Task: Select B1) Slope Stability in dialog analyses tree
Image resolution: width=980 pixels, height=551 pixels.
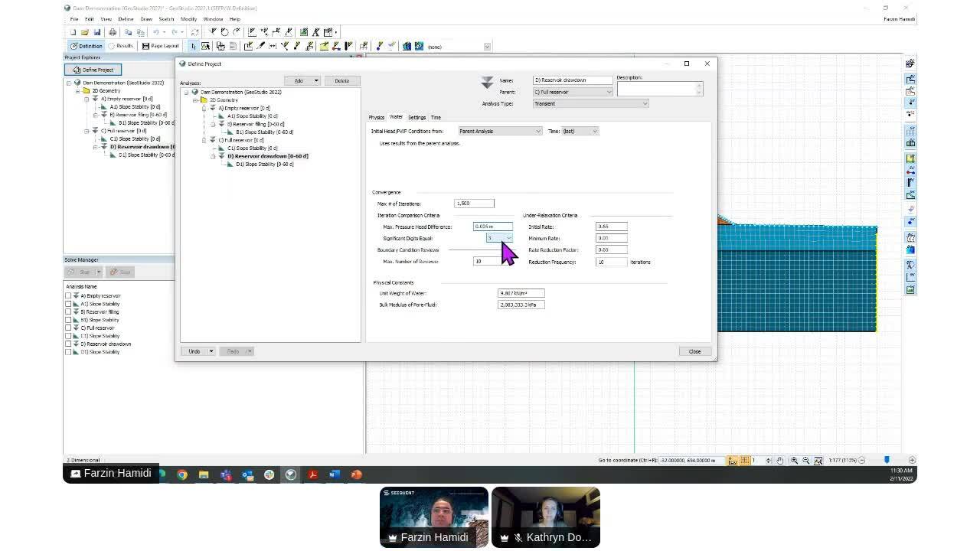Action: pos(264,132)
